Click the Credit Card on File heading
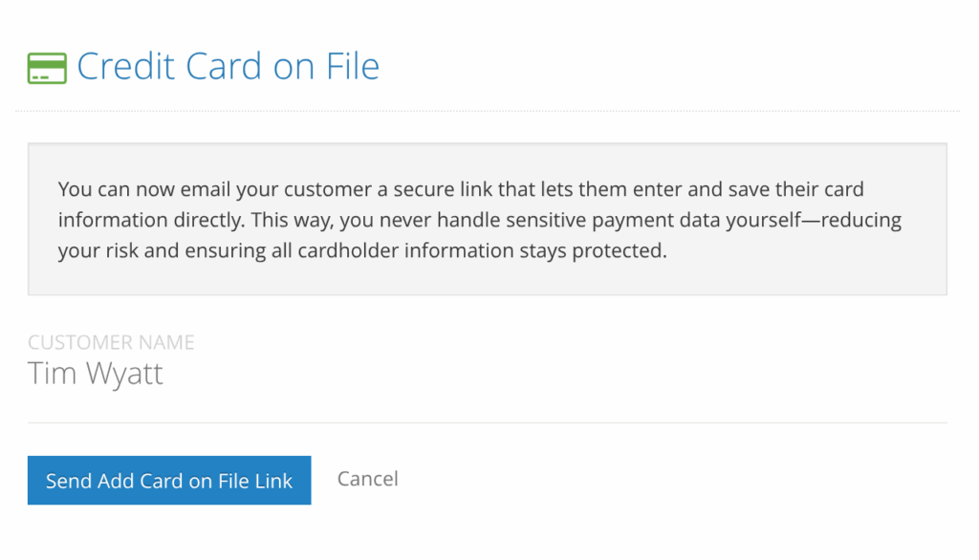This screenshot has width=979, height=560. click(x=228, y=67)
